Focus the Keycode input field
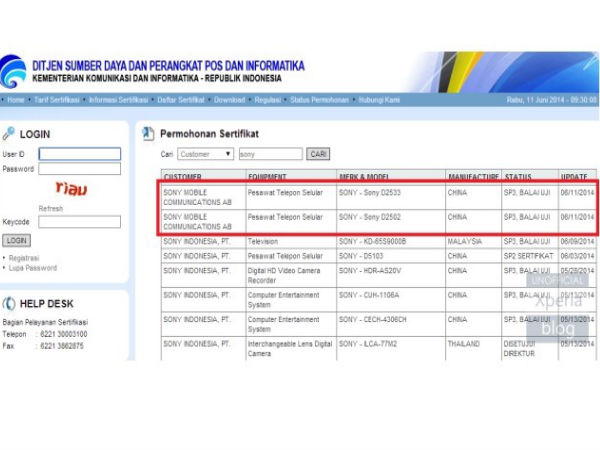The width and height of the screenshot is (600, 450). tap(80, 222)
